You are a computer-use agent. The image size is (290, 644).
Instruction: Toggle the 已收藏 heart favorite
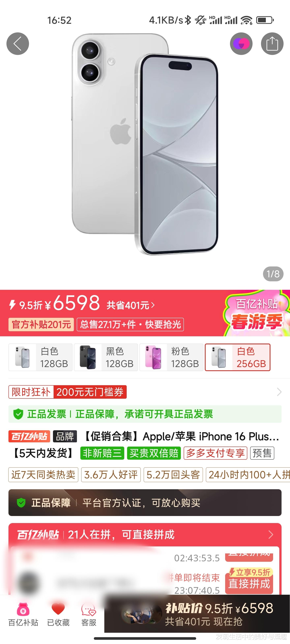coord(58,609)
